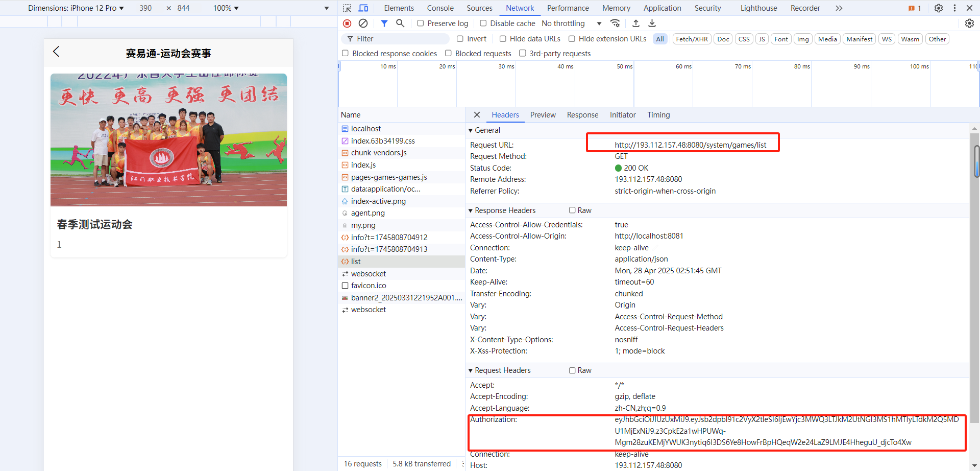
Task: Show more DevTools tabs chevron
Action: tap(839, 8)
